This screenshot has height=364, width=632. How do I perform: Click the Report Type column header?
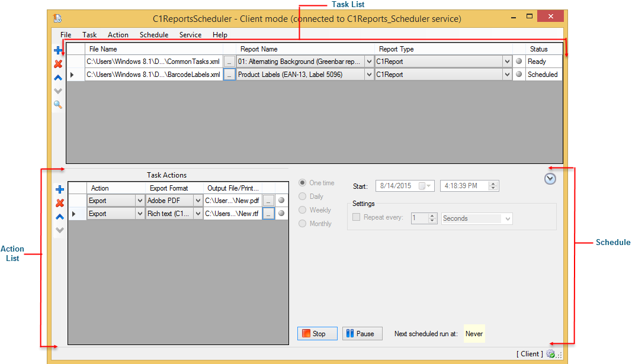tap(444, 49)
